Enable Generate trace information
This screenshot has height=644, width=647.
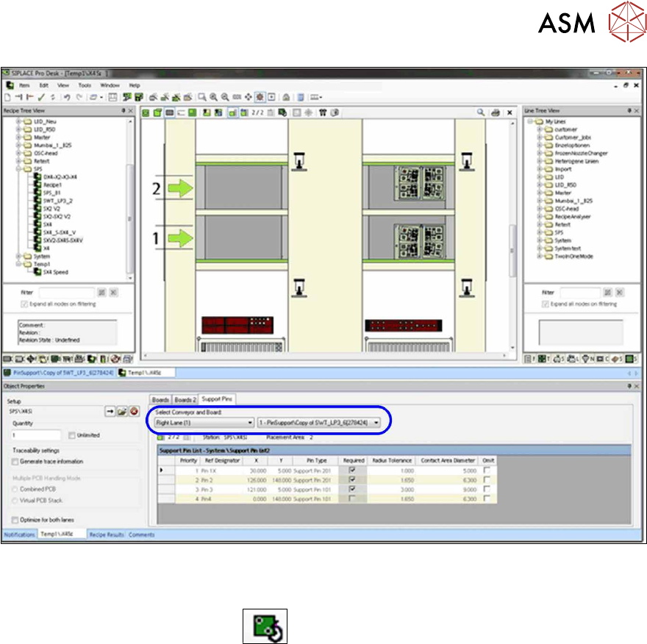[x=15, y=462]
